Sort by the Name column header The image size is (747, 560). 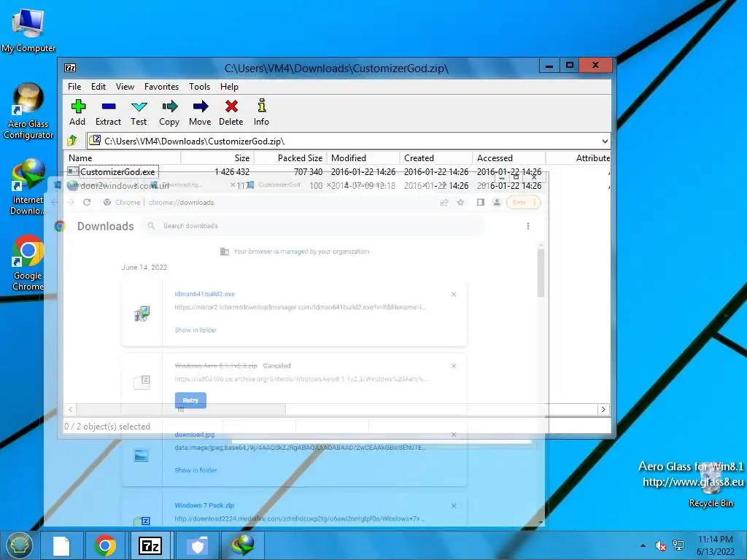(x=122, y=158)
